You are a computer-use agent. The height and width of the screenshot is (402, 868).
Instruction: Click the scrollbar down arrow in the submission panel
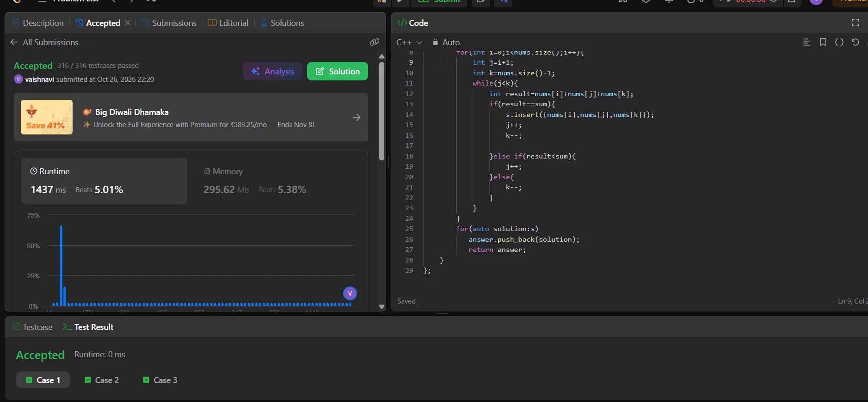[382, 306]
